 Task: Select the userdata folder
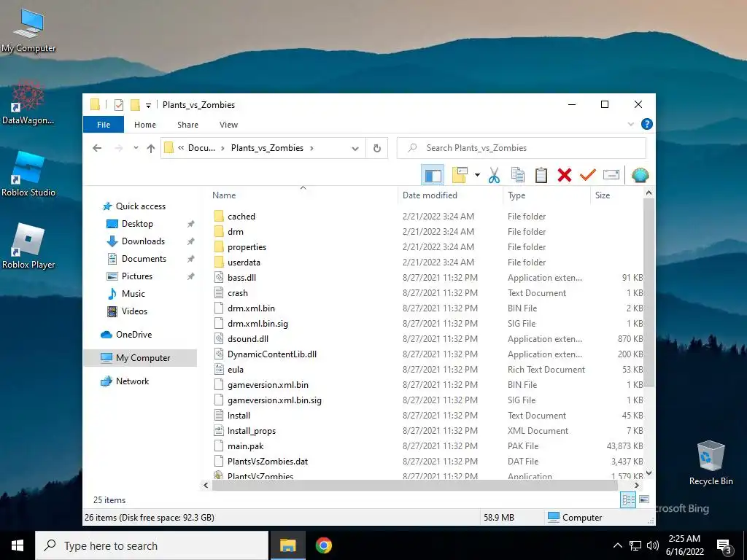(244, 262)
